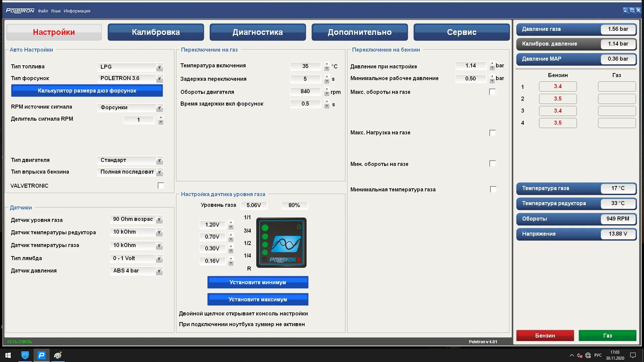
Task: Click the Paint icon in the taskbar
Action: click(x=58, y=355)
